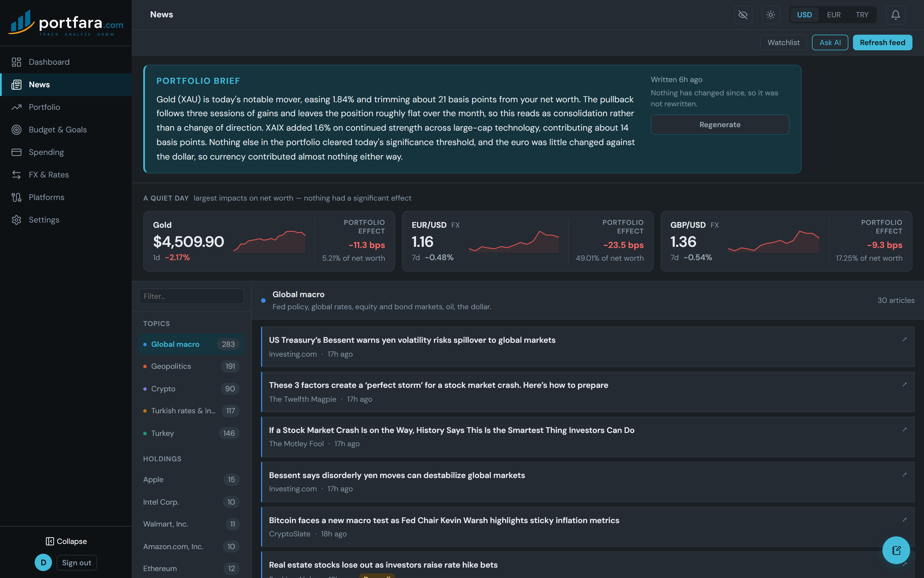924x578 pixels.
Task: Click the FX & Rates arrows icon
Action: click(16, 175)
